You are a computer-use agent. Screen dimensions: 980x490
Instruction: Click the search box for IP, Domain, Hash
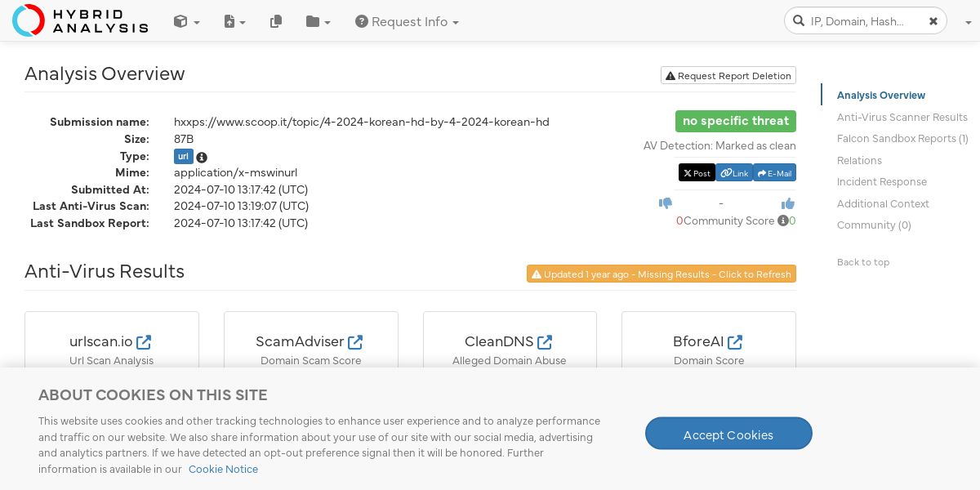[857, 21]
